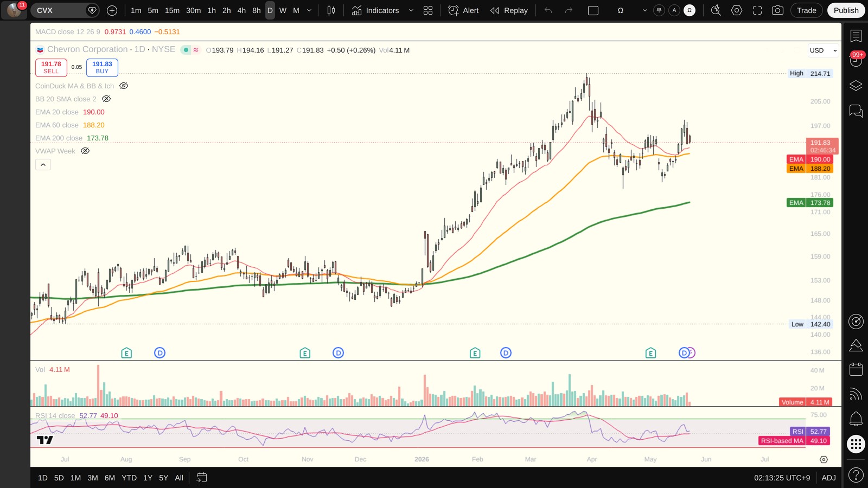Viewport: 868px width, 488px height.
Task: Undo the last chart action
Action: [548, 10]
